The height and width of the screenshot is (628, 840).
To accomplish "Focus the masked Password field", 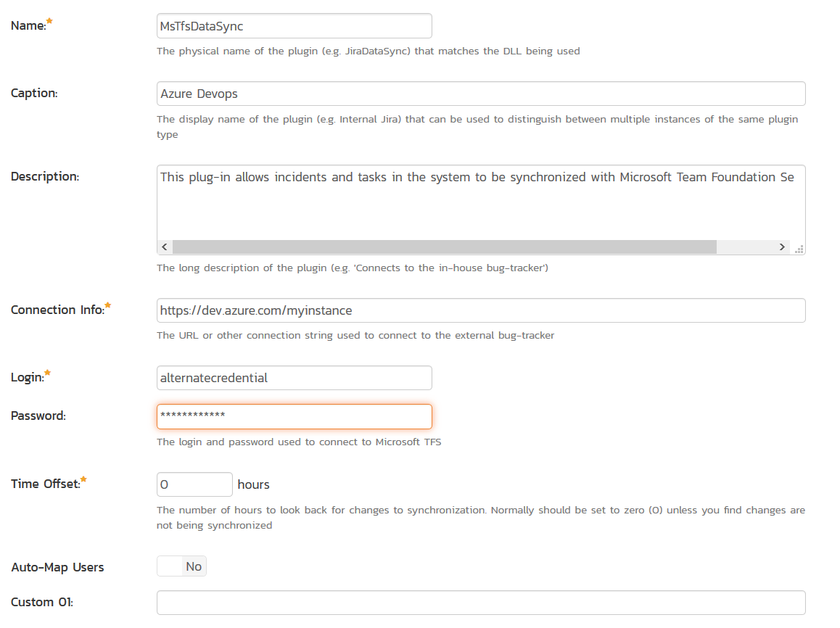I will point(294,416).
